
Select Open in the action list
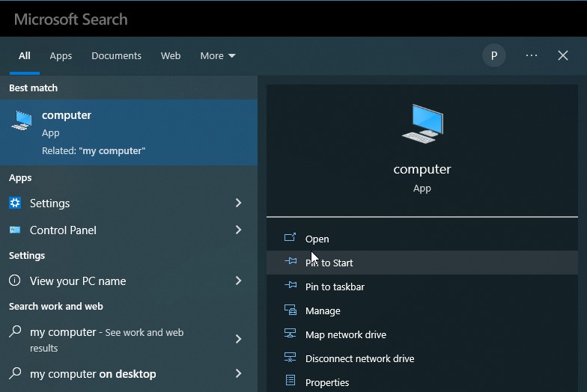pyautogui.click(x=422, y=239)
